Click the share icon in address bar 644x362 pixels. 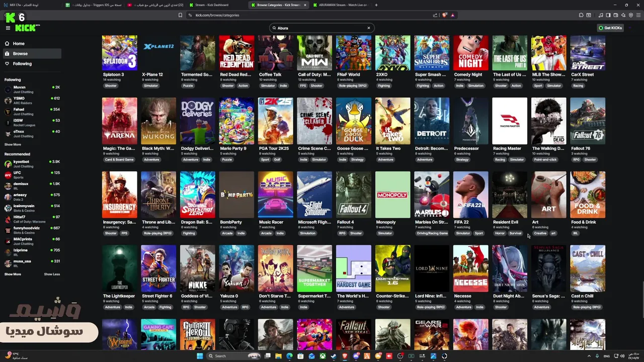tap(435, 15)
